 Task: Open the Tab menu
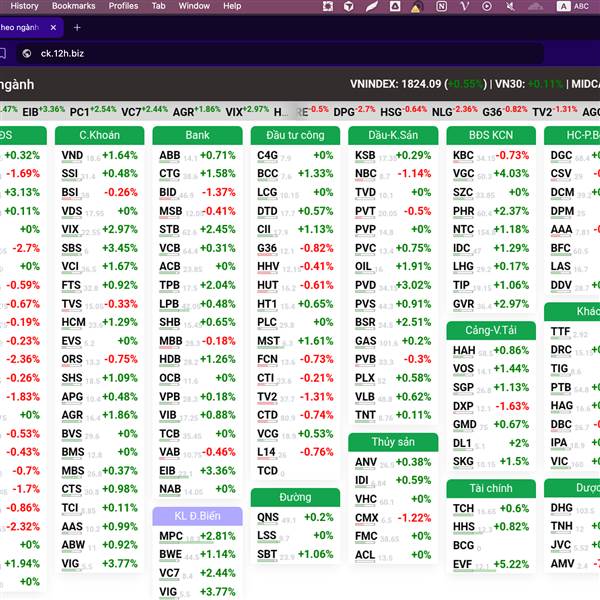click(x=158, y=6)
